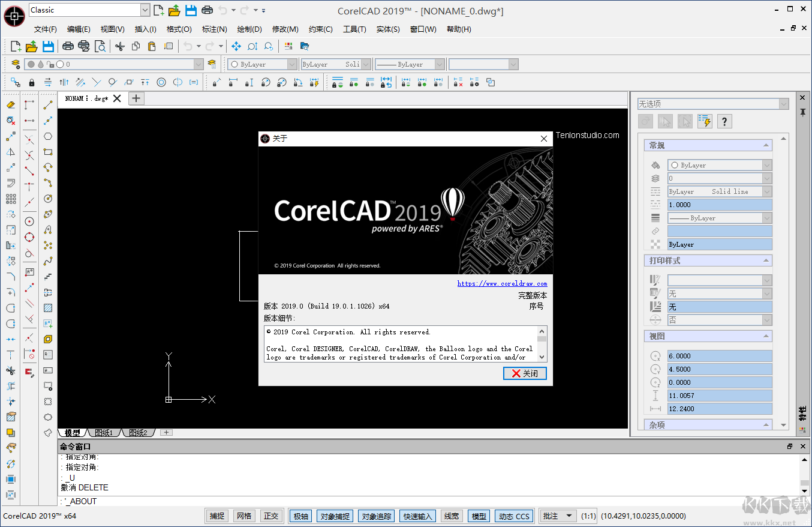This screenshot has width=812, height=527.
Task: Click the Print Preview icon
Action: [100, 46]
